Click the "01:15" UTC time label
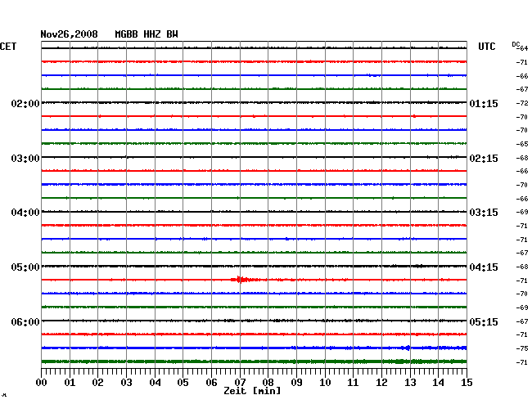This screenshot has width=532, height=404. click(x=484, y=103)
